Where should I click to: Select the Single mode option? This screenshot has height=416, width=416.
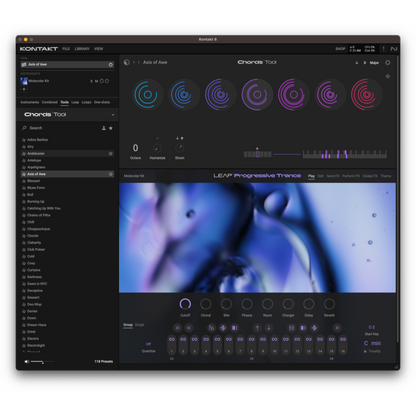(x=139, y=325)
